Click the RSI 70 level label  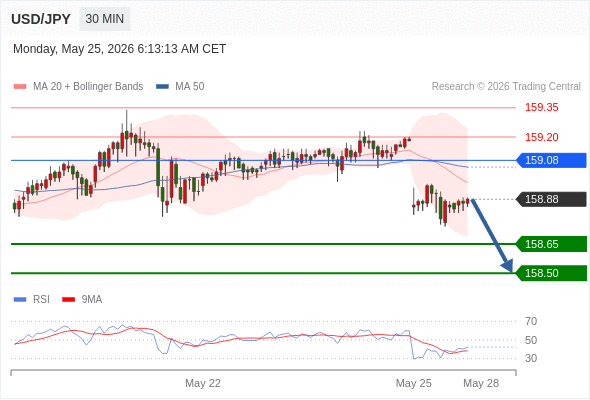point(531,321)
